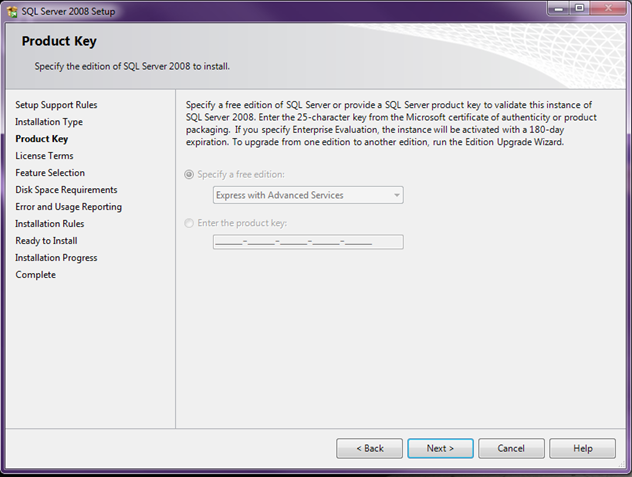
Task: Click into the product key input field
Action: point(308,242)
